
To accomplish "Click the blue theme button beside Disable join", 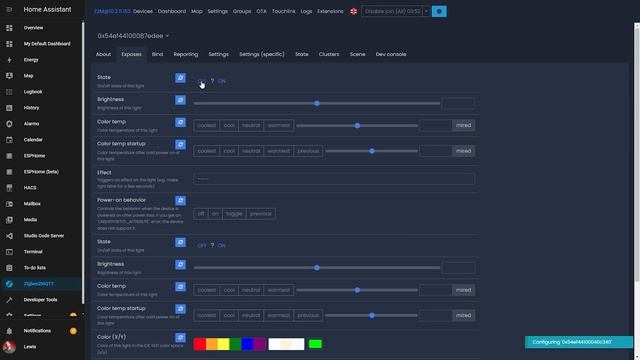I will click(x=439, y=11).
